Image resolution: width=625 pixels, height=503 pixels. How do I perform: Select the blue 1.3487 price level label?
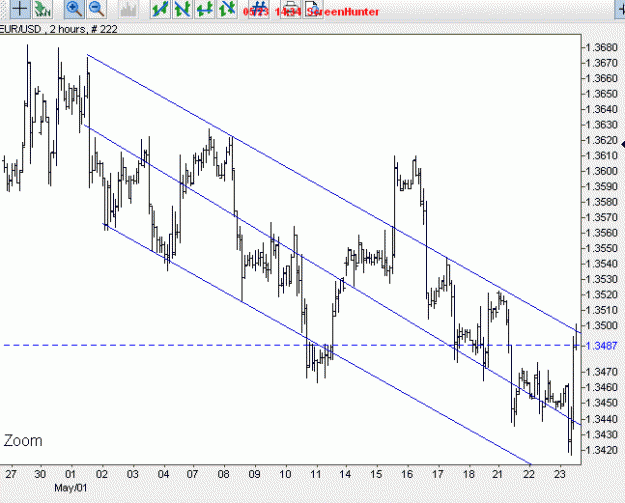(x=602, y=346)
